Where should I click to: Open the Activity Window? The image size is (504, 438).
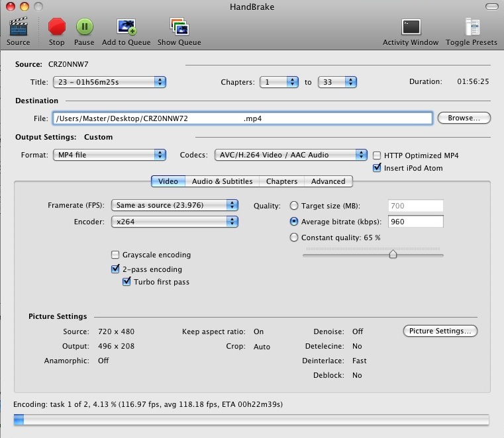click(411, 27)
